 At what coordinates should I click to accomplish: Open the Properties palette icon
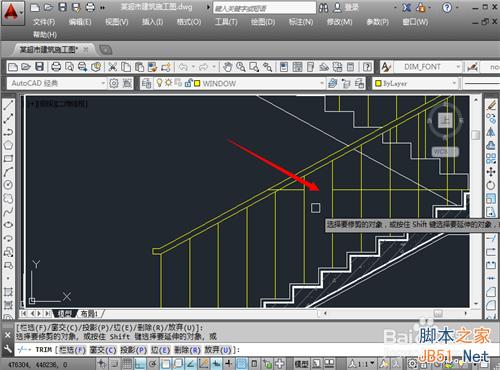tap(284, 67)
